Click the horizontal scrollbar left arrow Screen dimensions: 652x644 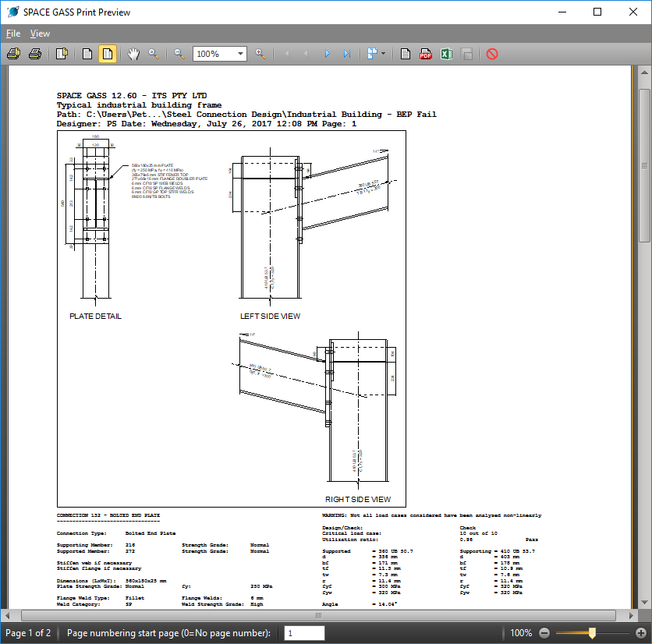tap(7, 615)
